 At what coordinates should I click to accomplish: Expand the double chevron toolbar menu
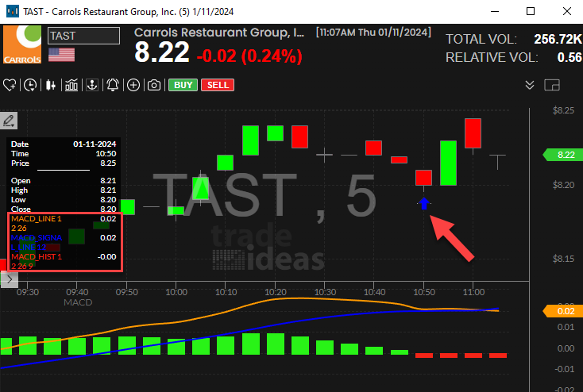click(530, 85)
